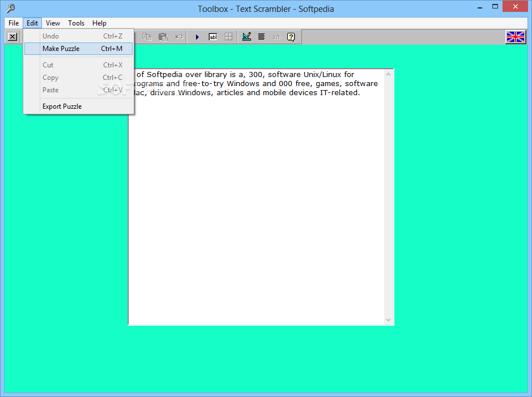Minimize the Toolbox window
The image size is (532, 397).
coord(480,7)
